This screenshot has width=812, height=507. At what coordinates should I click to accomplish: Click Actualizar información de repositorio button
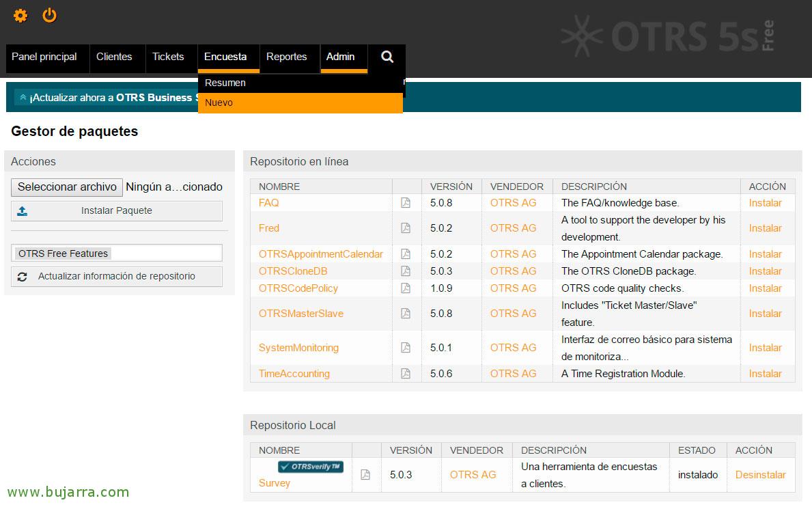coord(117,277)
